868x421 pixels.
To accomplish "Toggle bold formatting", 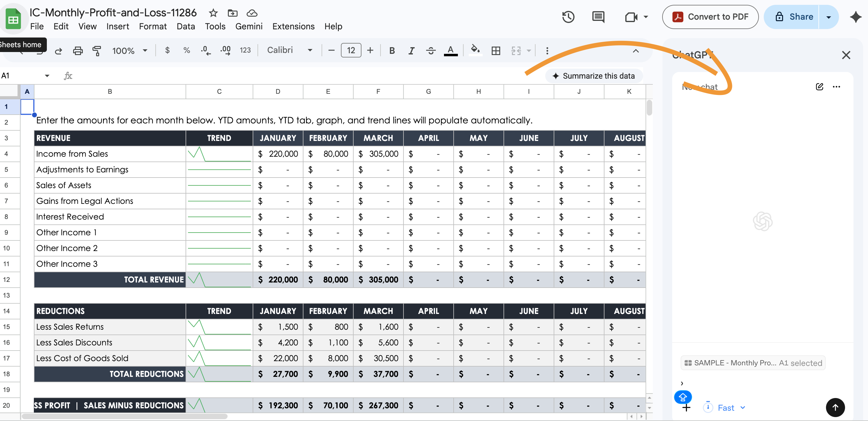I will pyautogui.click(x=392, y=51).
